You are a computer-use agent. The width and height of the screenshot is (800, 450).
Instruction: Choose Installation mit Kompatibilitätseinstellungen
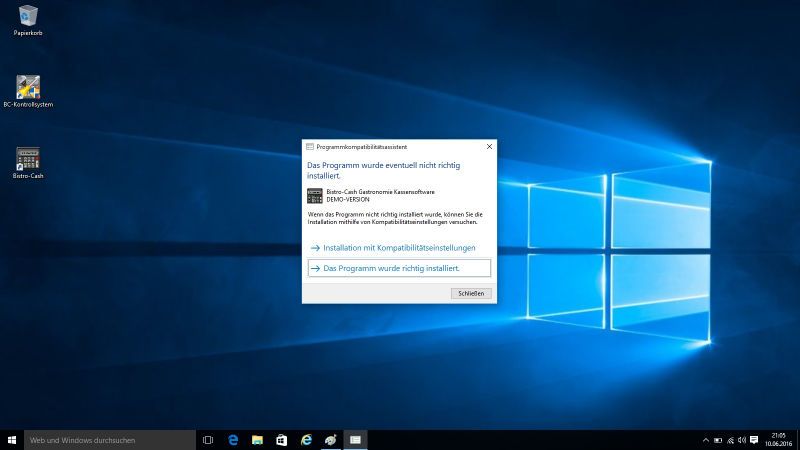(x=399, y=248)
